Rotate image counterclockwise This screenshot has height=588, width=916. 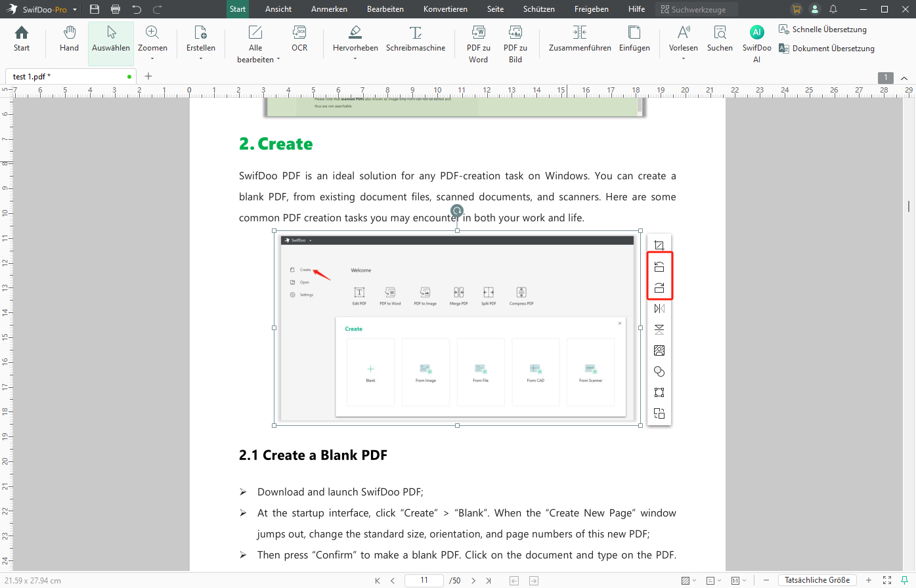coord(659,266)
